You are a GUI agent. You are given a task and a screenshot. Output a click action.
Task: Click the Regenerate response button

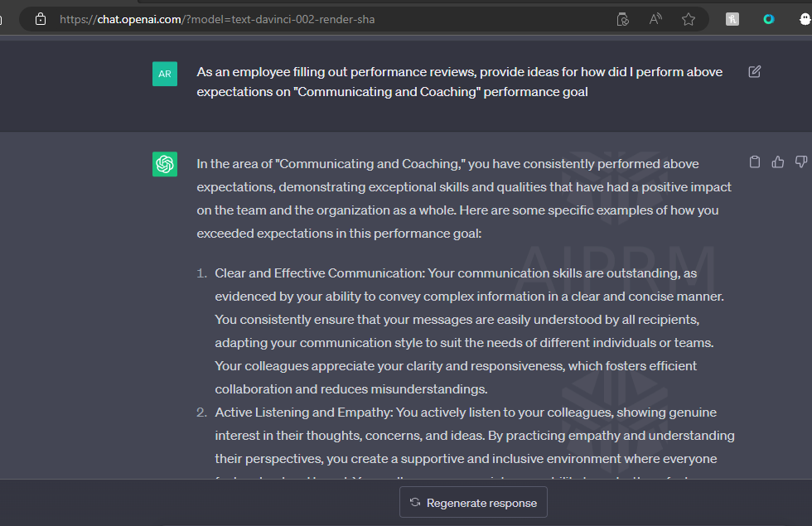[x=473, y=503]
